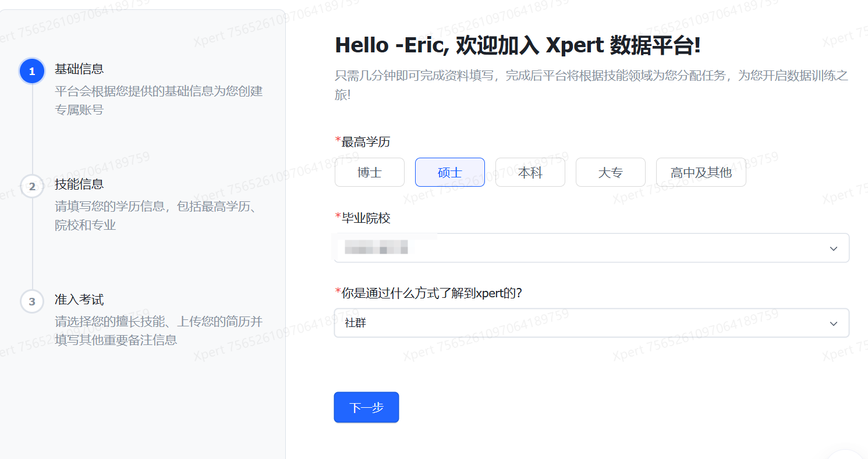
Task: Click the description under 准入考试 step
Action: pyautogui.click(x=159, y=330)
